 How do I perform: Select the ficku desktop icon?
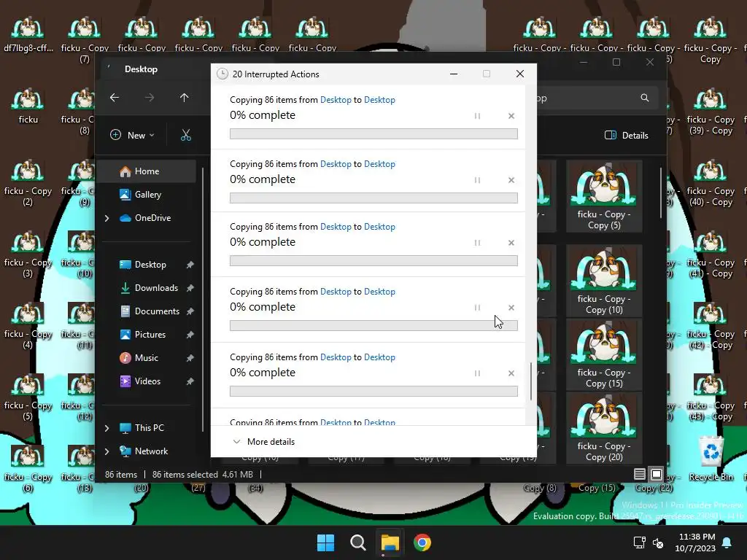click(28, 106)
